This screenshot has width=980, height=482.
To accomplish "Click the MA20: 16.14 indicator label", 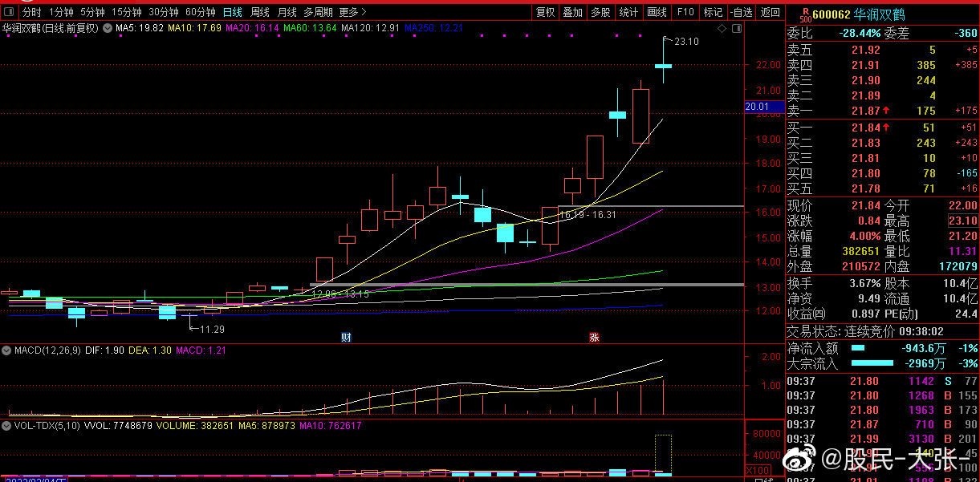I will 252,27.
